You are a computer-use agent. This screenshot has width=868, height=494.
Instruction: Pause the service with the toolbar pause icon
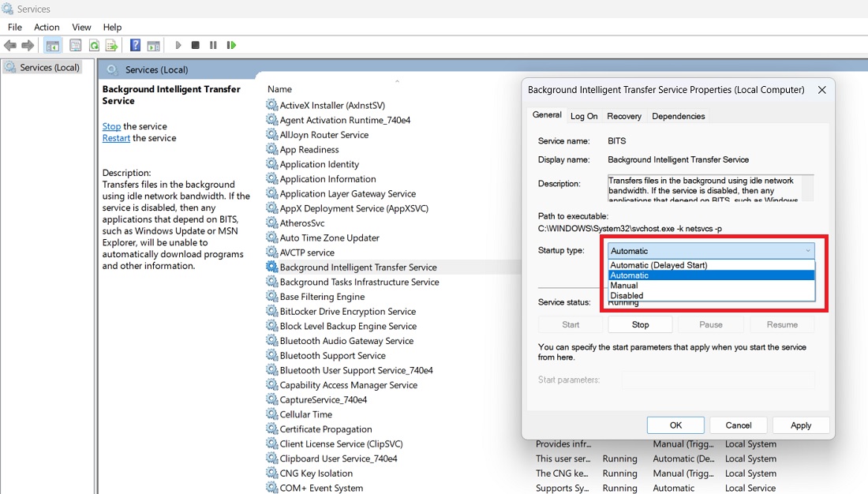[x=213, y=45]
